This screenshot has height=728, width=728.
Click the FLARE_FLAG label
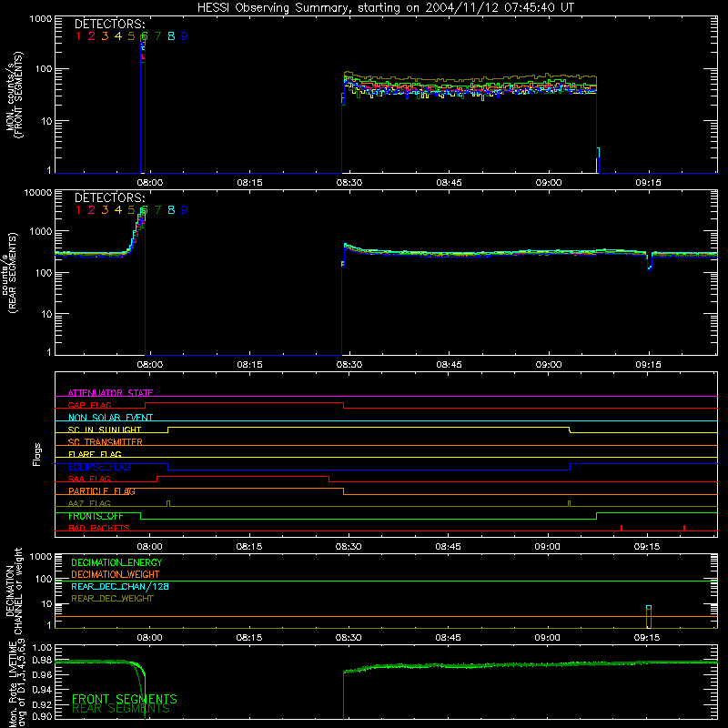[x=95, y=454]
